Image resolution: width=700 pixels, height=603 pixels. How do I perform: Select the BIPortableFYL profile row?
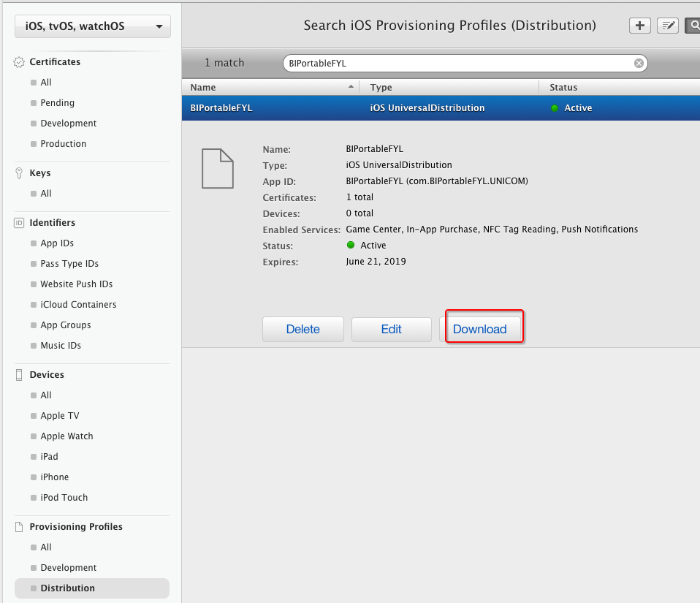pyautogui.click(x=441, y=107)
